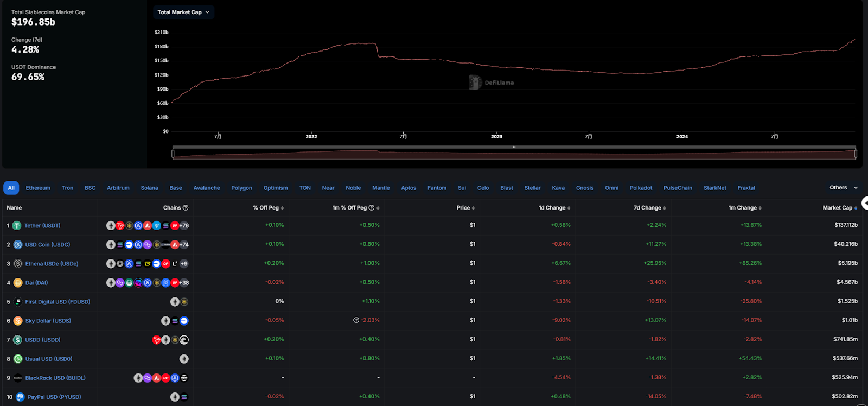
Task: Open the Ethena USDe (USDe) link
Action: (52, 264)
